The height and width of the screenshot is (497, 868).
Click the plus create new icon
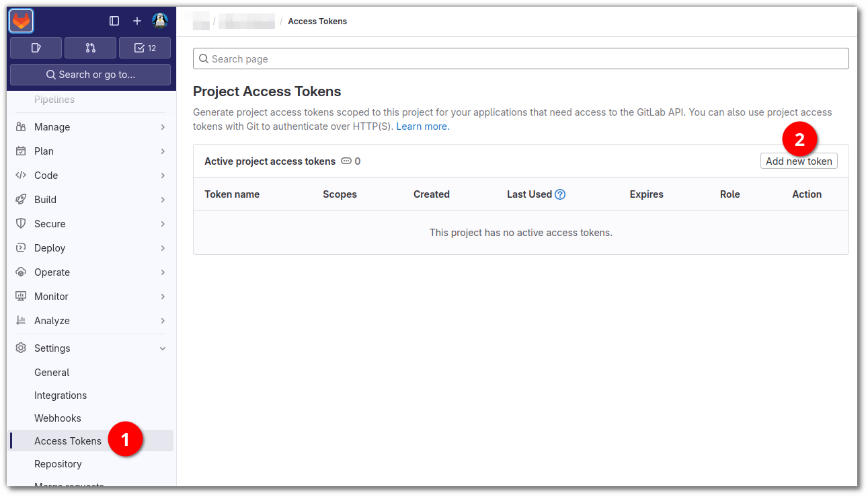click(x=137, y=22)
